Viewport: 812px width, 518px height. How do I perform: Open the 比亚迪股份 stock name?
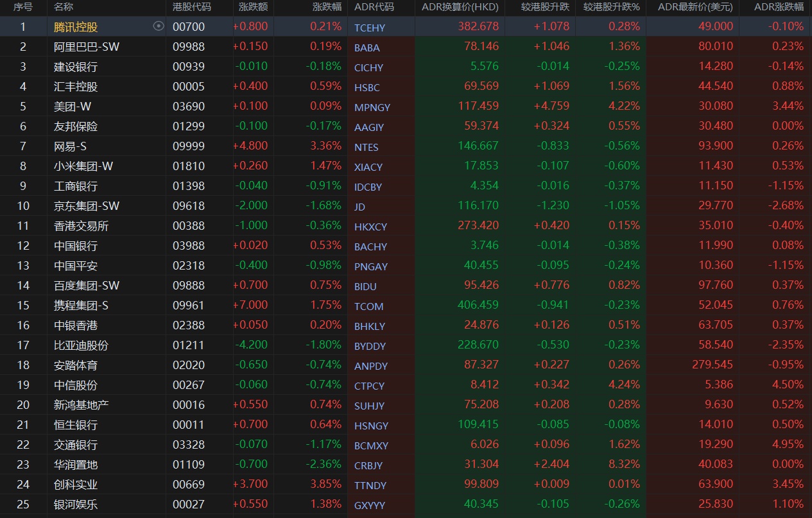click(x=82, y=345)
